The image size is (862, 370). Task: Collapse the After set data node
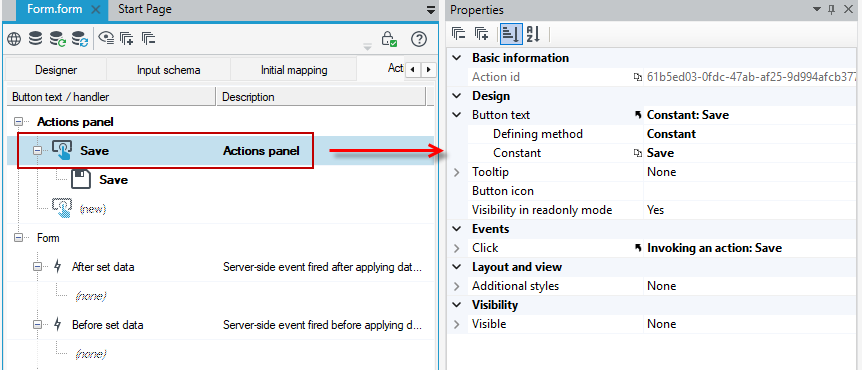[37, 267]
